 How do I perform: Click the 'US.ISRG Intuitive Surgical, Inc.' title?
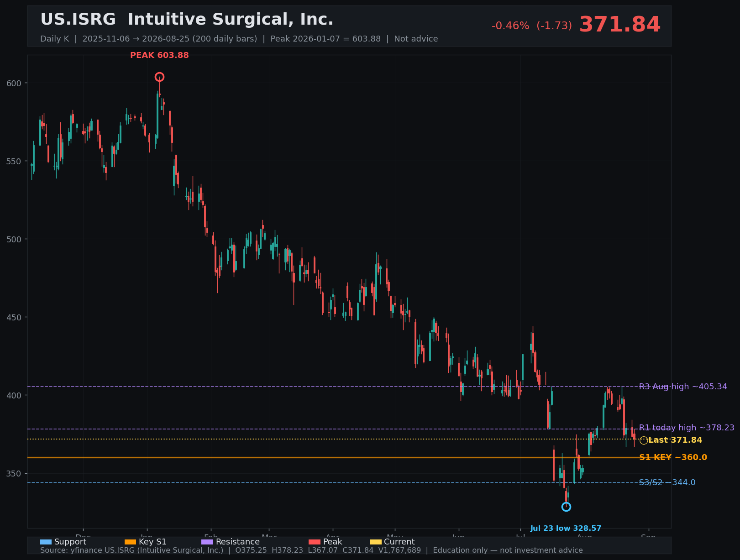pos(187,20)
